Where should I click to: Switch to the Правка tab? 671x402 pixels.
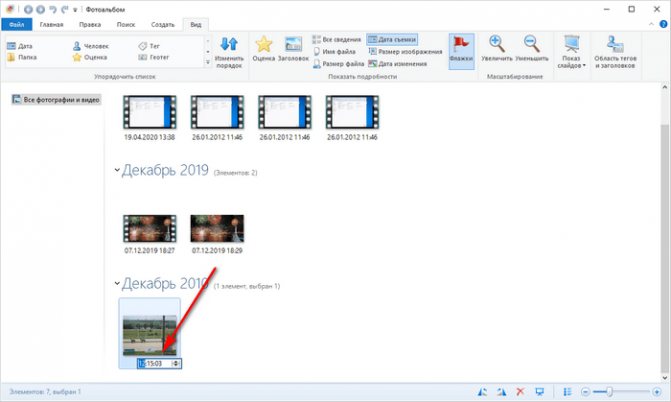(90, 24)
